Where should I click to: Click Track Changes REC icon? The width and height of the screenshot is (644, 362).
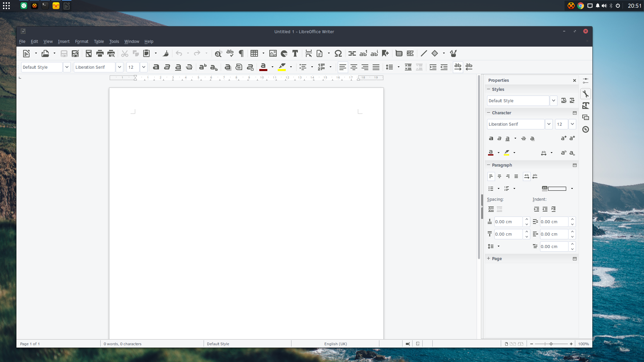click(410, 53)
